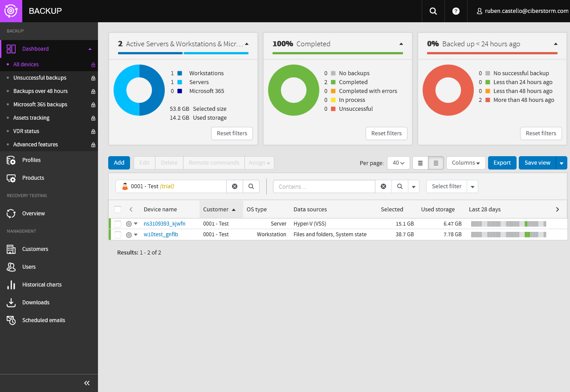Collapse the Backed up < 24 hours widget
Image resolution: width=570 pixels, height=392 pixels.
click(556, 44)
